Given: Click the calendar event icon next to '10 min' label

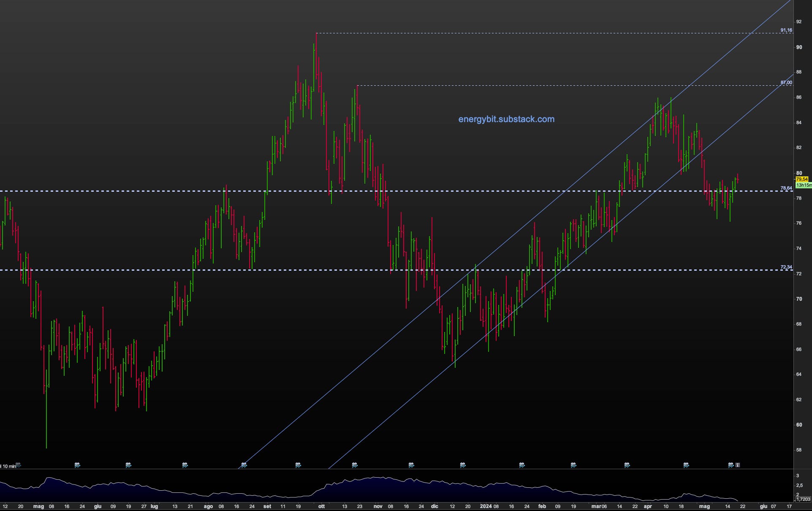Looking at the screenshot, I should [x=18, y=465].
